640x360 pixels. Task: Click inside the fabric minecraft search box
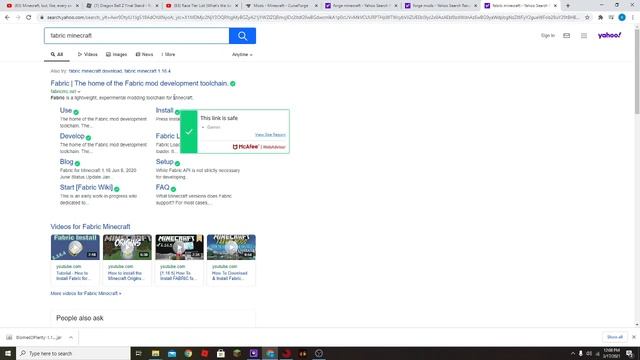tap(137, 36)
